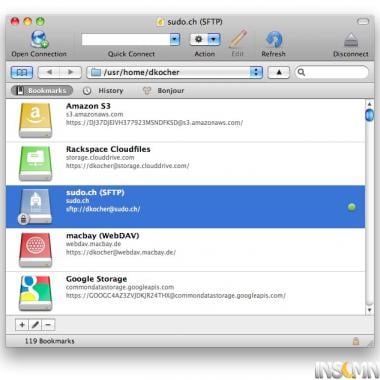Image resolution: width=380 pixels, height=380 pixels.
Task: Click the Quick Connect input field
Action: click(x=126, y=40)
